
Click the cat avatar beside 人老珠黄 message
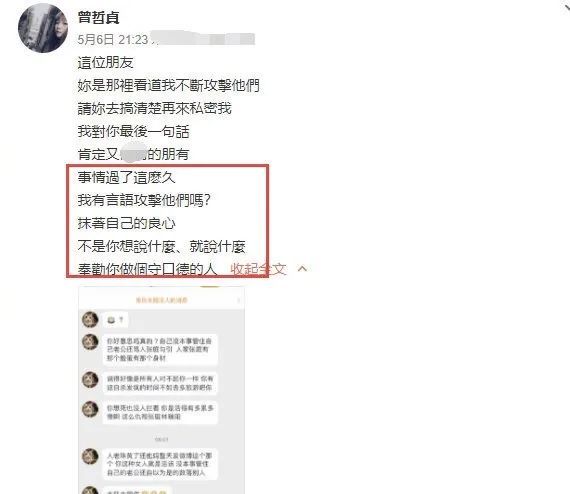(90, 456)
